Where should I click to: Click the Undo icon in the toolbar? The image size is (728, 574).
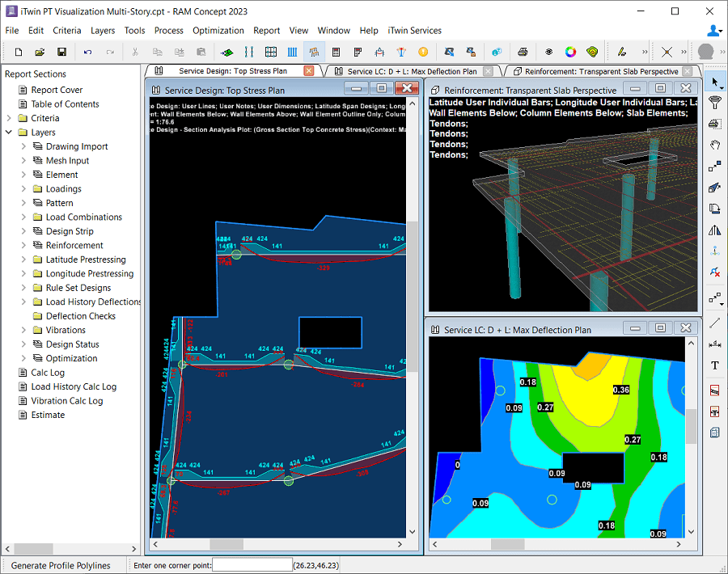(x=87, y=50)
